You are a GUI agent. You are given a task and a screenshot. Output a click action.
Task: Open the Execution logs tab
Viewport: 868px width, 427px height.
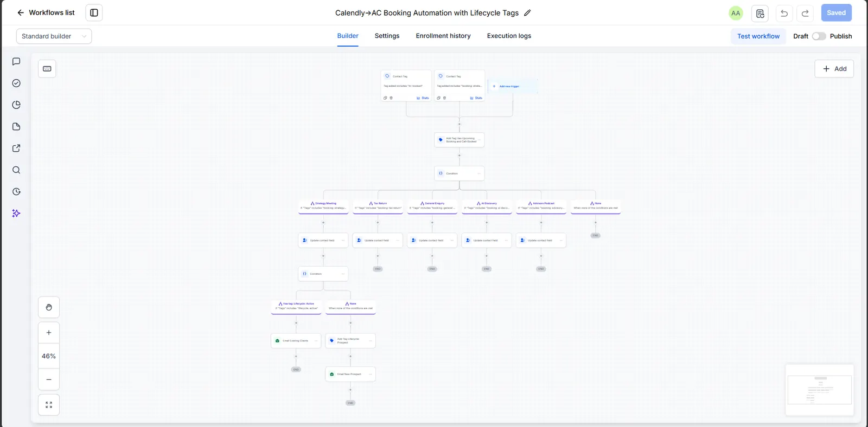pyautogui.click(x=509, y=36)
